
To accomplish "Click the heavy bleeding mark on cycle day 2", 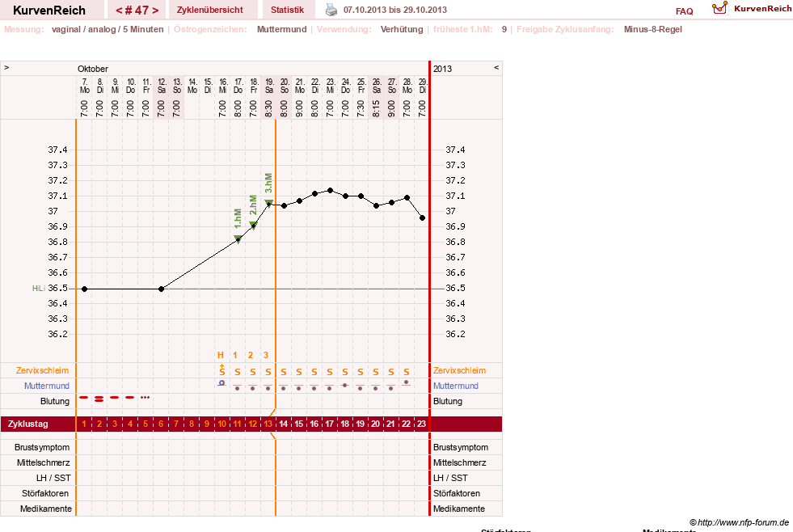I will 99,399.
